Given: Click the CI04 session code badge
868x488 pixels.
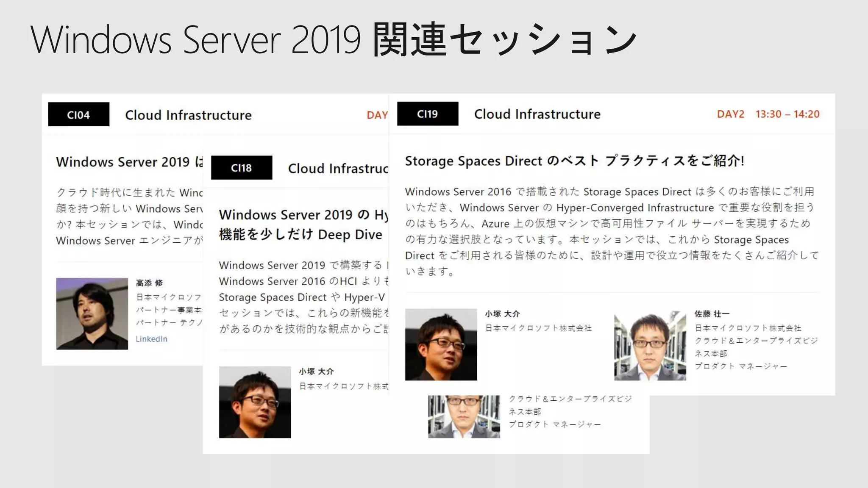Looking at the screenshot, I should 78,114.
